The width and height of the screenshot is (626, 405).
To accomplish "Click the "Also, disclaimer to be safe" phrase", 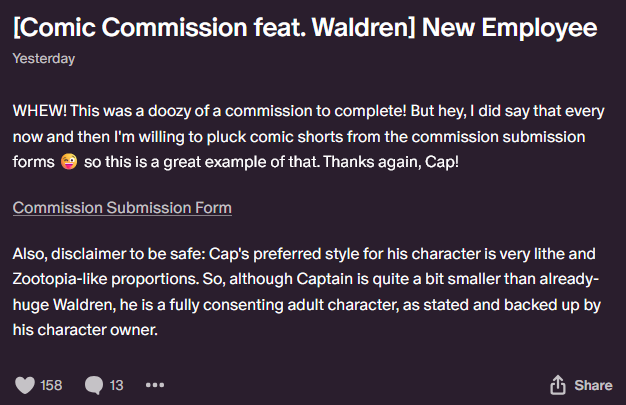I will (x=109, y=254).
